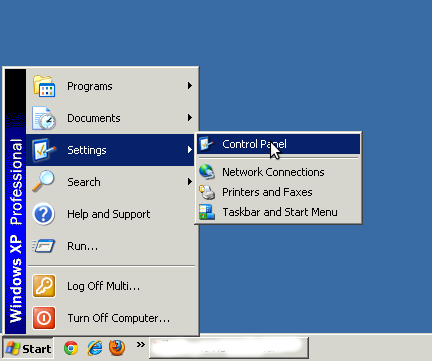Show more quick launch items chevron
This screenshot has height=361, width=432.
[x=141, y=344]
